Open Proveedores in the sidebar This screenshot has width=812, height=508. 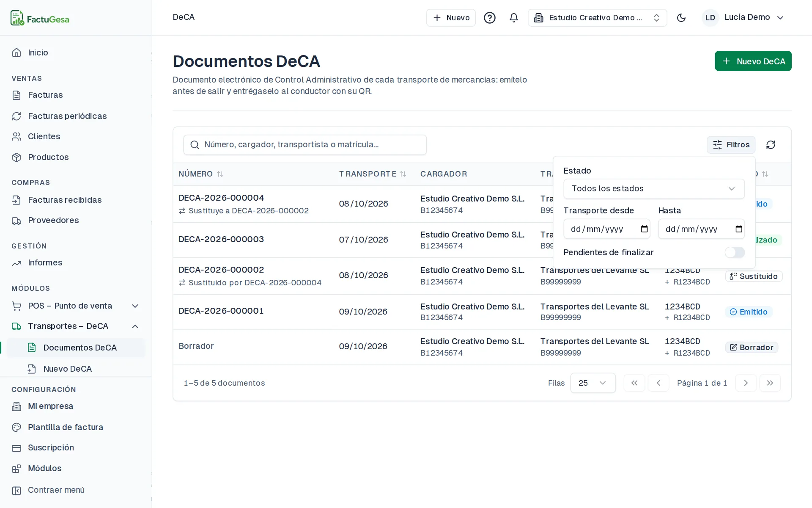click(76, 221)
